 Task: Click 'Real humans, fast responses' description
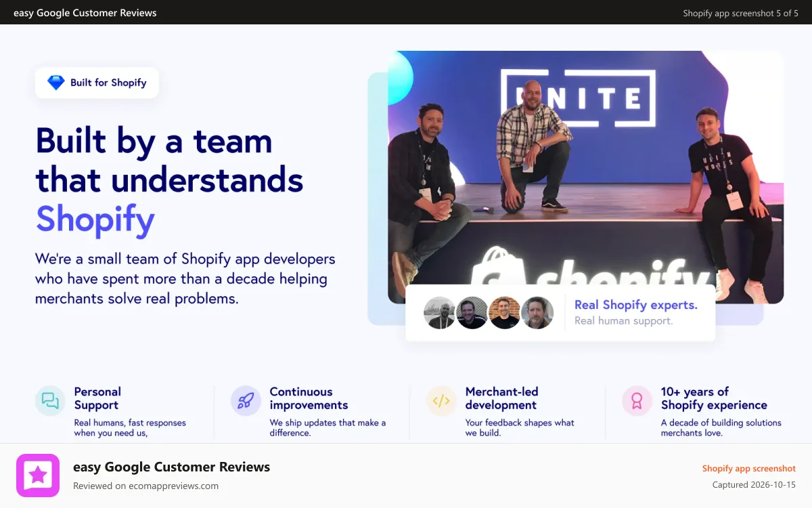[130, 427]
